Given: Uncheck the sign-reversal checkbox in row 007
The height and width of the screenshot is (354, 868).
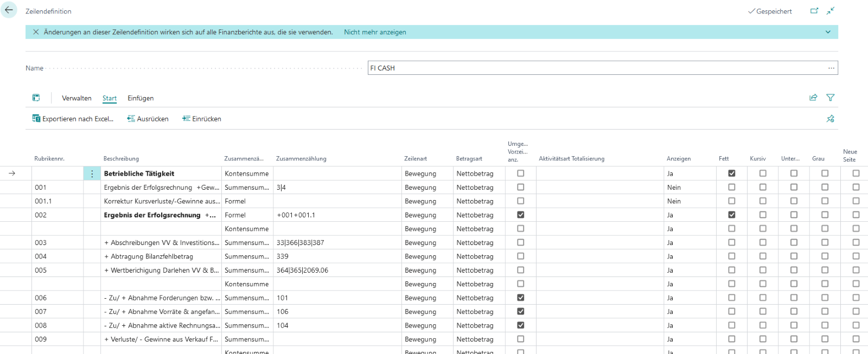Looking at the screenshot, I should coord(521,311).
